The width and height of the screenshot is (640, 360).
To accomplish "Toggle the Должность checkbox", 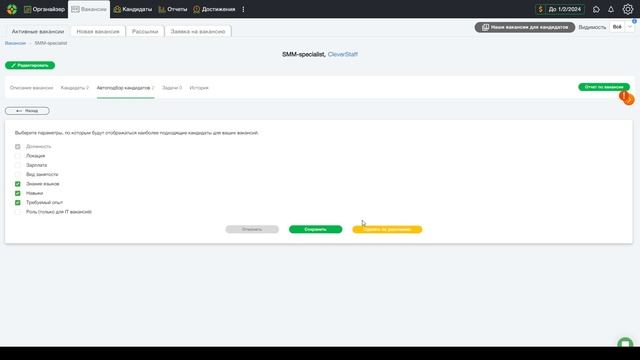I will (18, 146).
